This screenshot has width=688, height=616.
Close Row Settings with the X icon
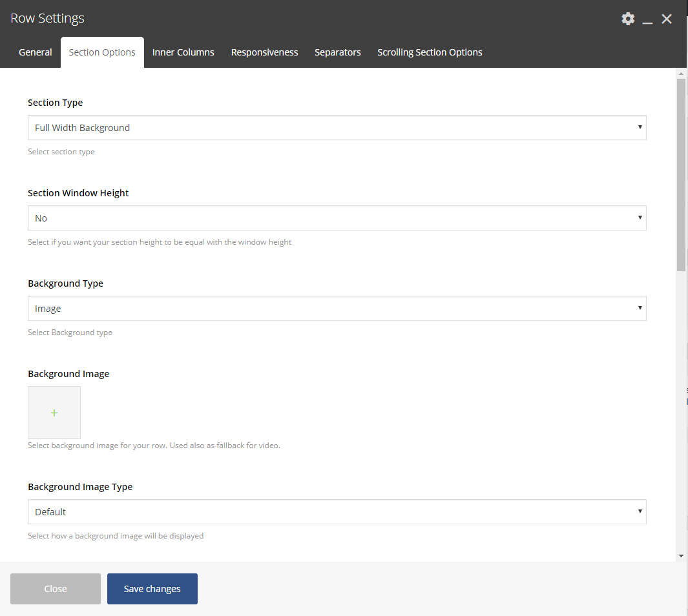[x=667, y=19]
